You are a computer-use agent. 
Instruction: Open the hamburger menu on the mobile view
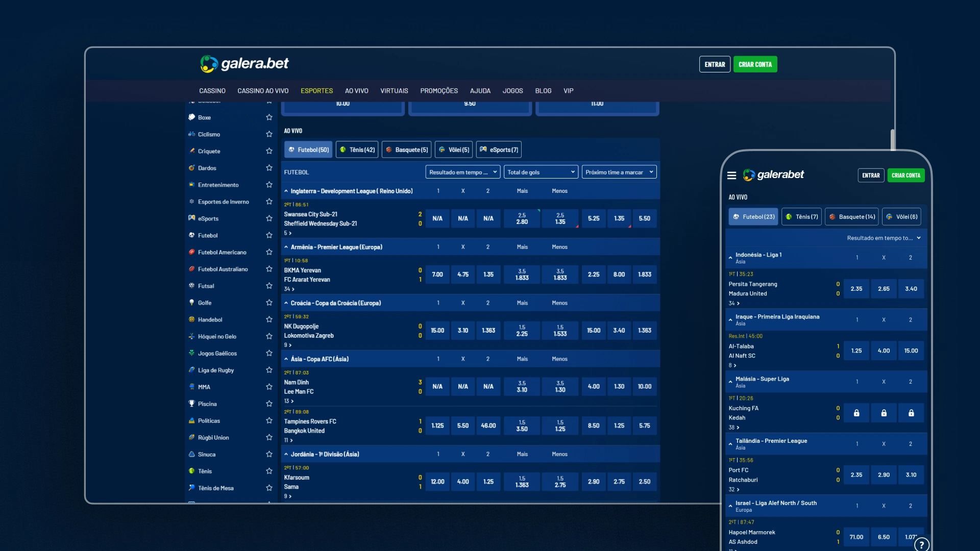(x=732, y=175)
